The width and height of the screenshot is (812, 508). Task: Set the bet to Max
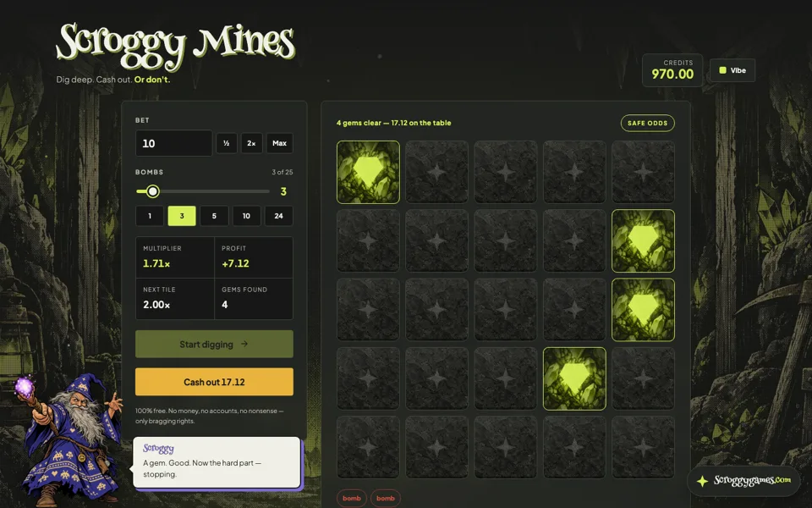[x=280, y=143]
